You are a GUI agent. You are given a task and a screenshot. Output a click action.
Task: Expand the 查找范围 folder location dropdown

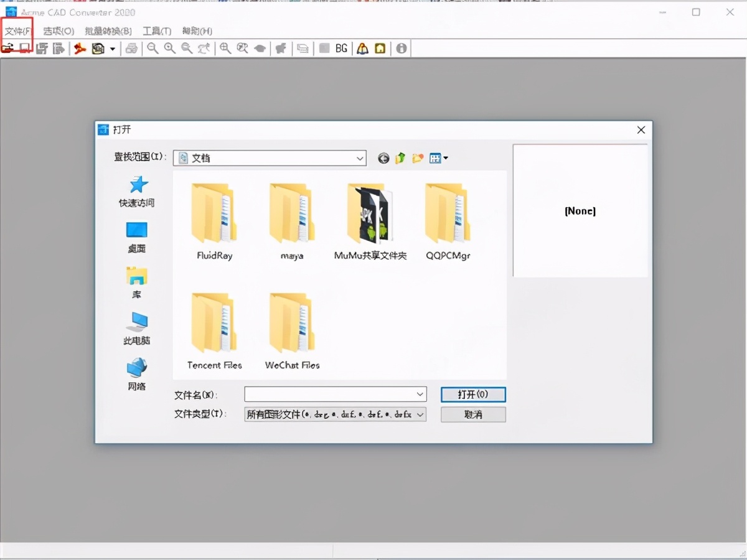click(360, 159)
